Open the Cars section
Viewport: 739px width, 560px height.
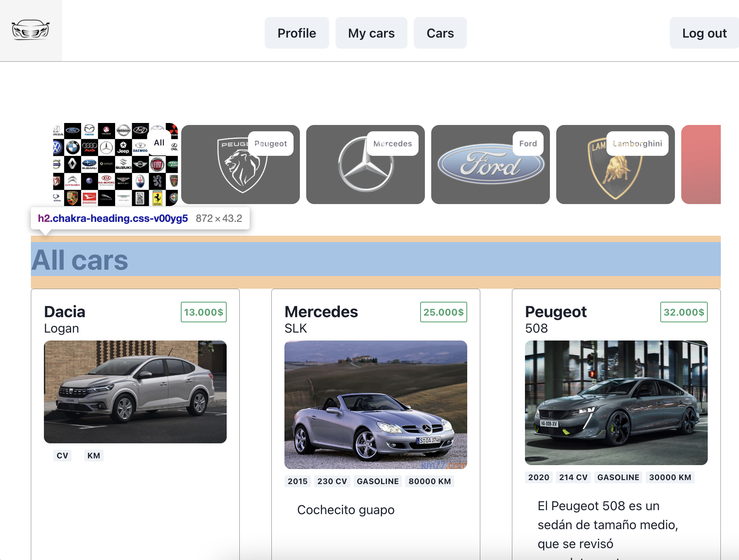tap(440, 33)
